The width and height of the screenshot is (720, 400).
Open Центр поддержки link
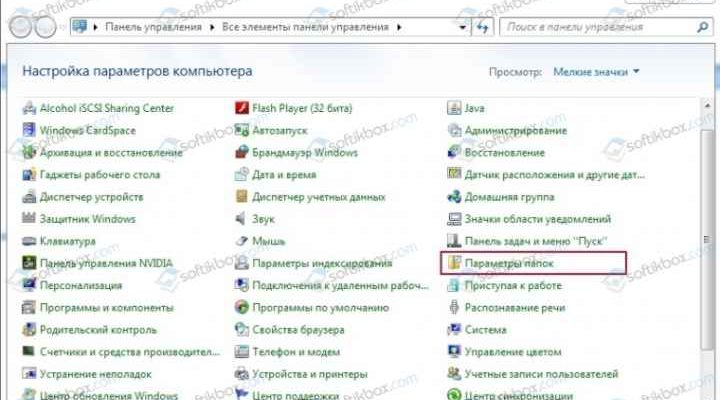pyautogui.click(x=295, y=395)
